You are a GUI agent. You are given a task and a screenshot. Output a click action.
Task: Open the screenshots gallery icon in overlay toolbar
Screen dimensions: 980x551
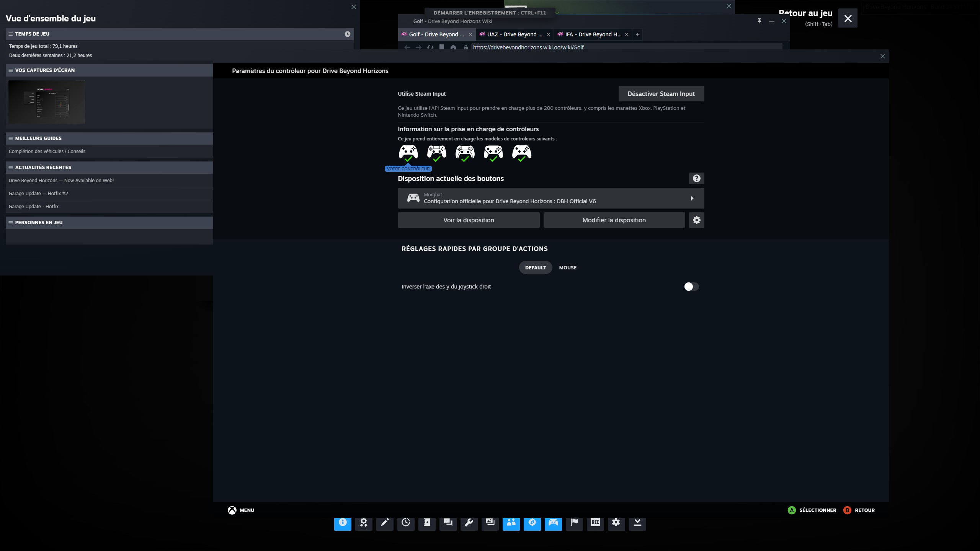pyautogui.click(x=490, y=523)
